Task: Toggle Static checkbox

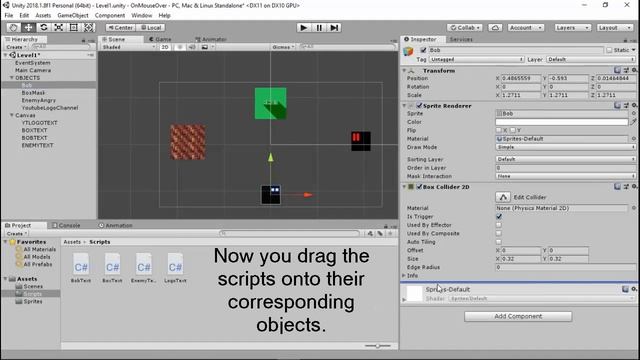Action: [x=609, y=50]
